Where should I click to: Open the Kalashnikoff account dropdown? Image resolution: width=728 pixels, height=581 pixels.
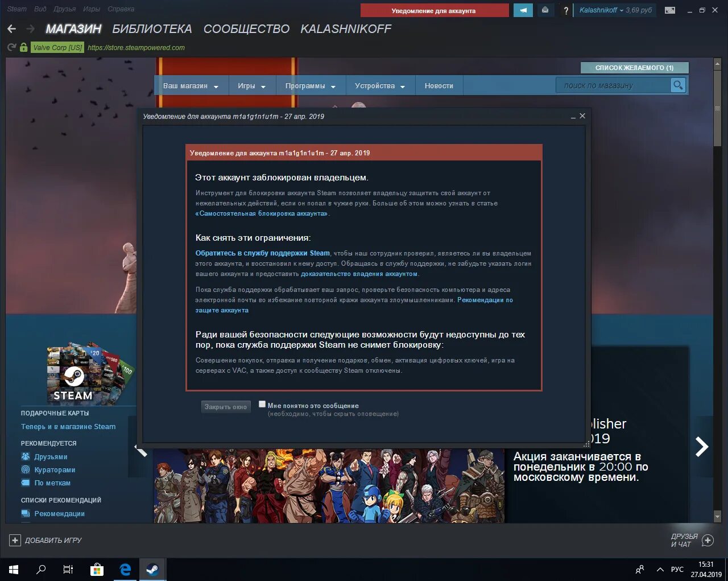click(x=601, y=10)
